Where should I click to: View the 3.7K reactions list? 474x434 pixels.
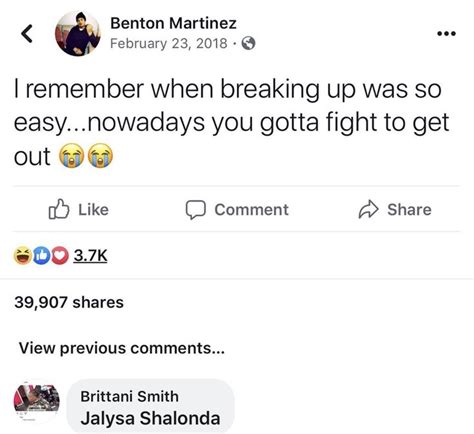click(x=90, y=256)
